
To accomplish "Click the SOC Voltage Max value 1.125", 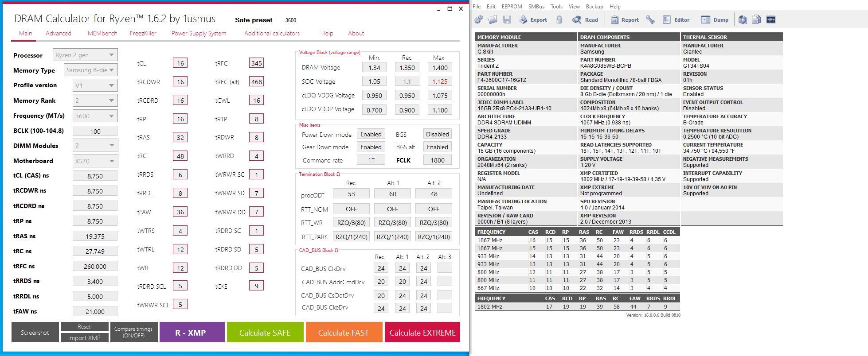I will 440,81.
